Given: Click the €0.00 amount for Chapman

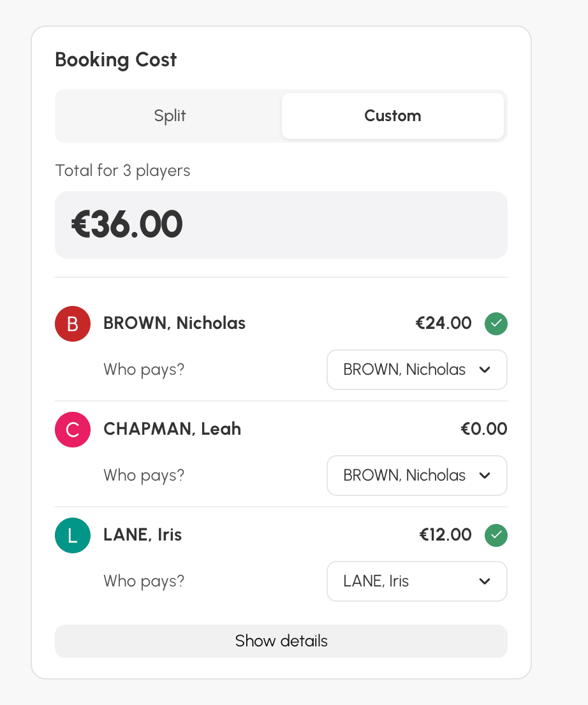Looking at the screenshot, I should click(x=483, y=429).
